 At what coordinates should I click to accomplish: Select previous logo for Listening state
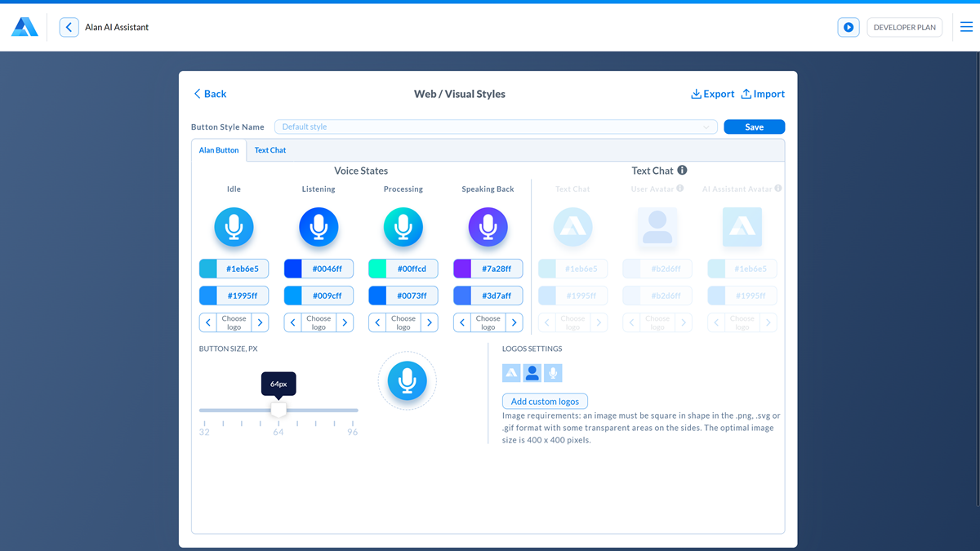pos(293,322)
